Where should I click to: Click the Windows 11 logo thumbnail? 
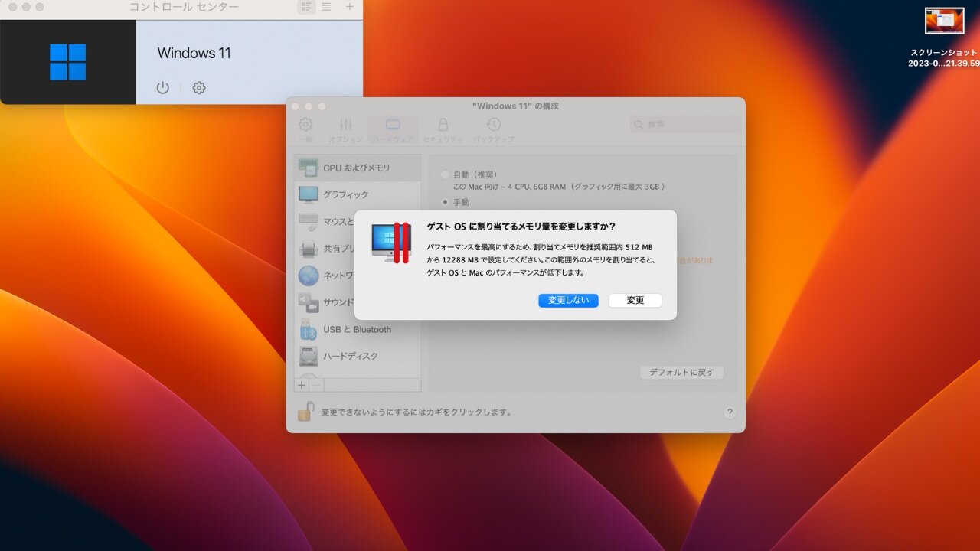point(68,62)
